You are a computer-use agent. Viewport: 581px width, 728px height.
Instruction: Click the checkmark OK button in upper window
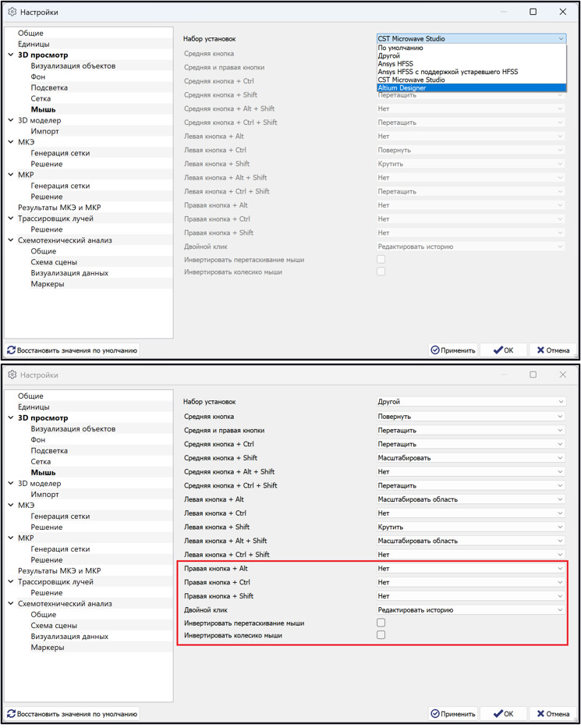tap(503, 350)
